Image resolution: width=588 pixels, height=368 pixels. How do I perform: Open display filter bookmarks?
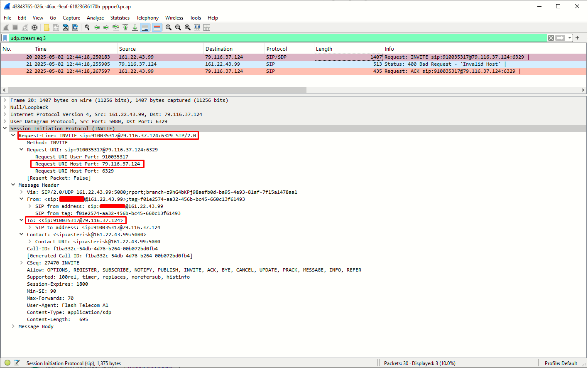5,38
